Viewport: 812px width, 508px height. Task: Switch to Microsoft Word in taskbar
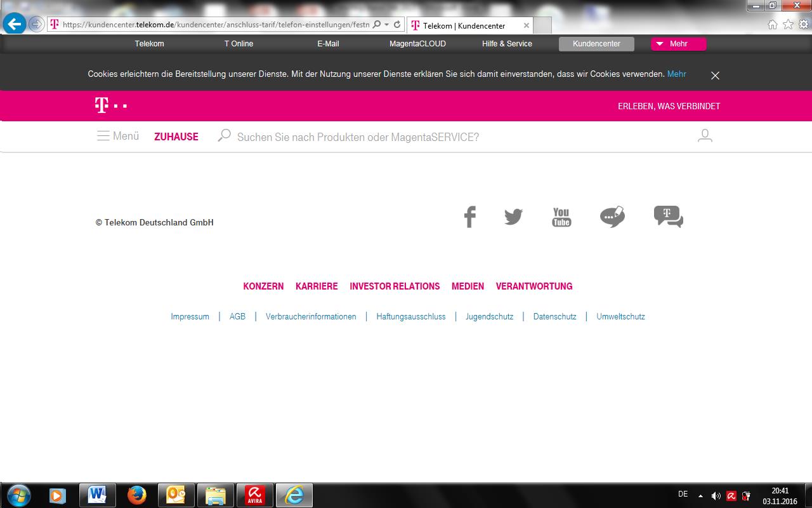click(x=97, y=495)
